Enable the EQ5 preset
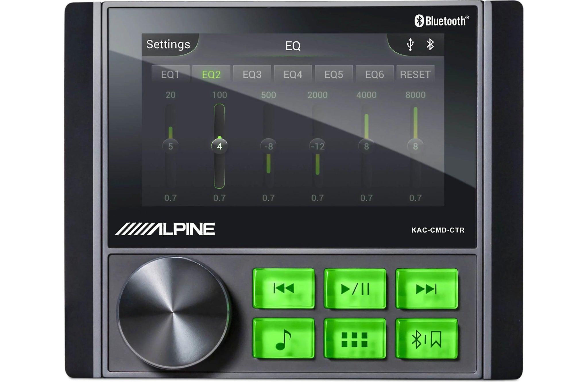The image size is (588, 382). pos(334,74)
